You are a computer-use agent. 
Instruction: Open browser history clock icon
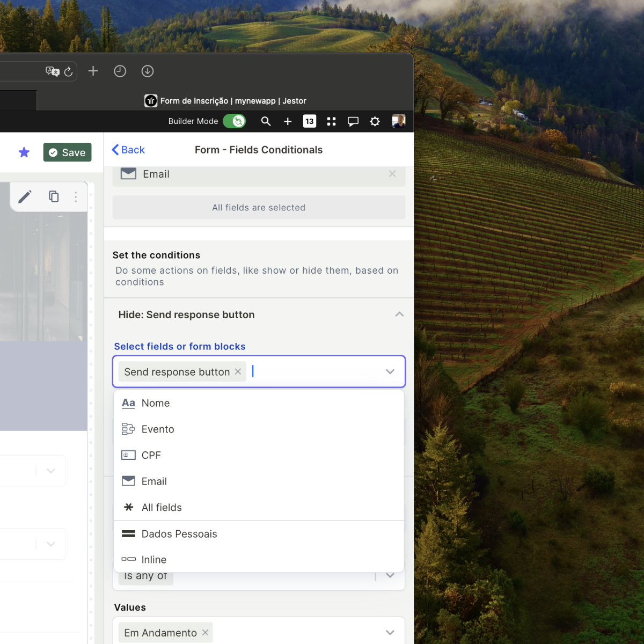[120, 71]
